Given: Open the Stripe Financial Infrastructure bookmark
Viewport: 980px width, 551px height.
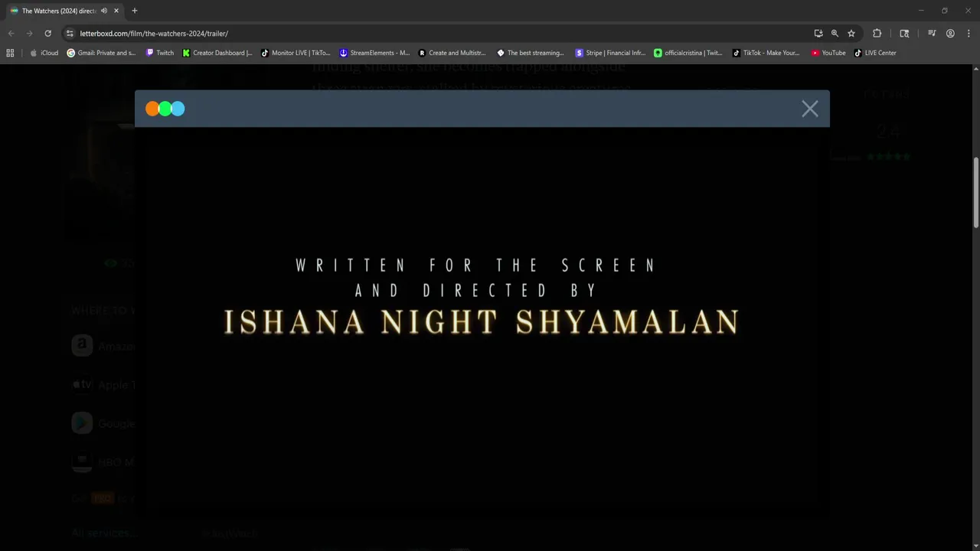Looking at the screenshot, I should [610, 53].
